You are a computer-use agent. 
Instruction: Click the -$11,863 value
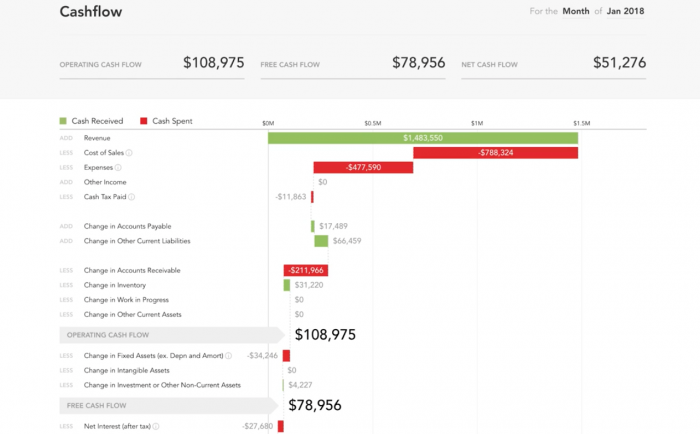tap(291, 197)
